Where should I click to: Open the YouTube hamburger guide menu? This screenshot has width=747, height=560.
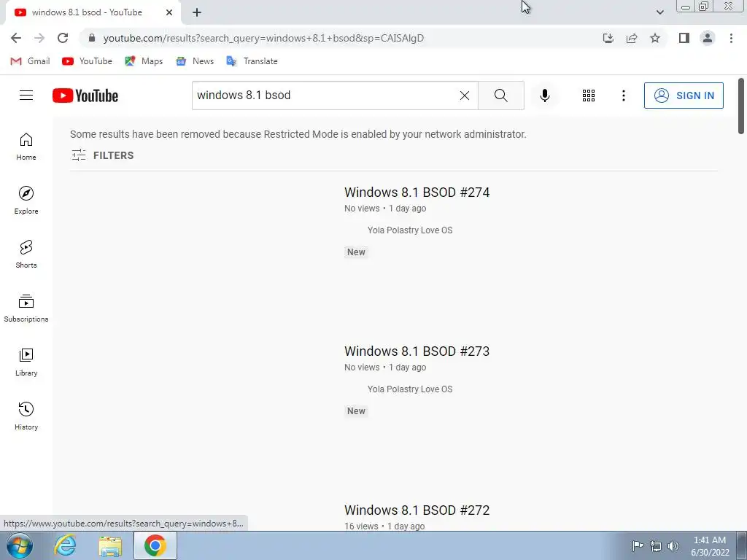point(26,96)
